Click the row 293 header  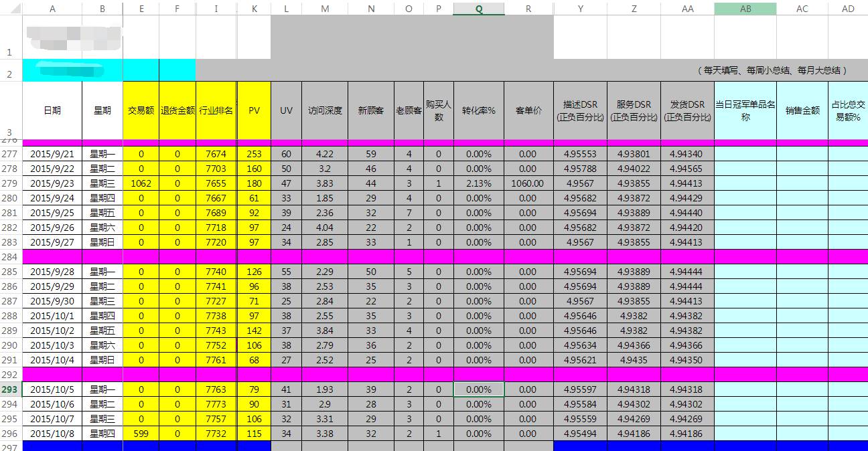(10, 389)
